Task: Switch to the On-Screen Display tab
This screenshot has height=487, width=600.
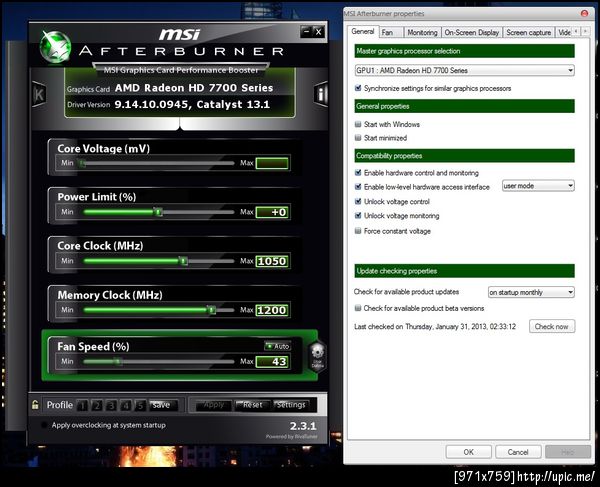Action: click(472, 33)
